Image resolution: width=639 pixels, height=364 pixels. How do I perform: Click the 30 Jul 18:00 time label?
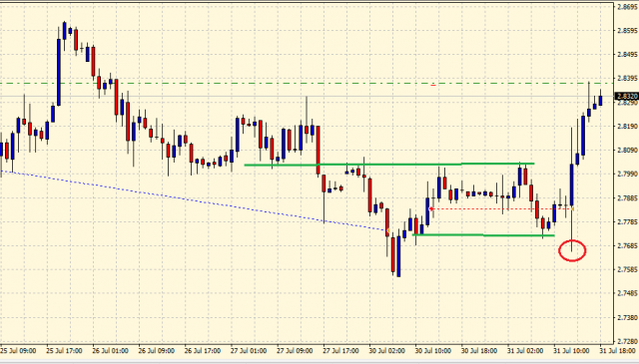tap(479, 351)
